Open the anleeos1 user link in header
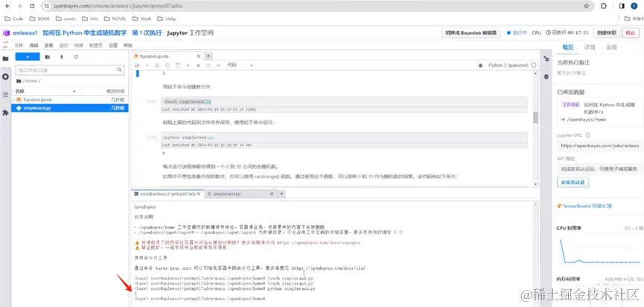 click(x=25, y=33)
